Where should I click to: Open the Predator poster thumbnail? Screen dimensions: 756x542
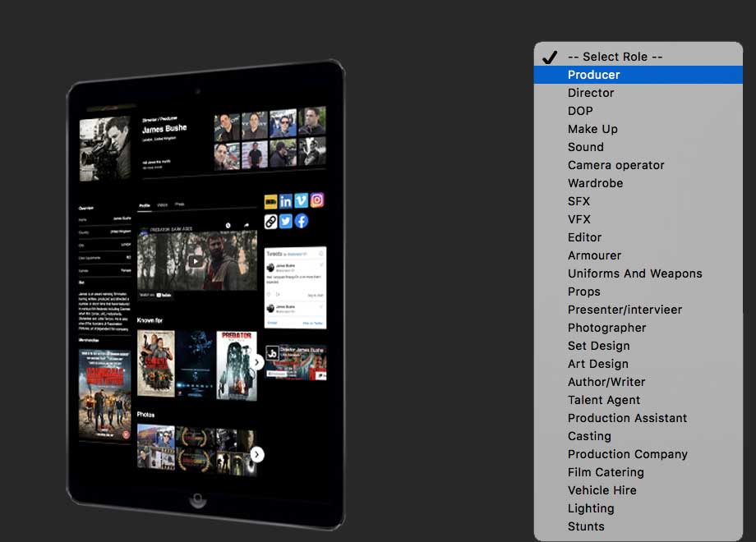[x=237, y=365]
